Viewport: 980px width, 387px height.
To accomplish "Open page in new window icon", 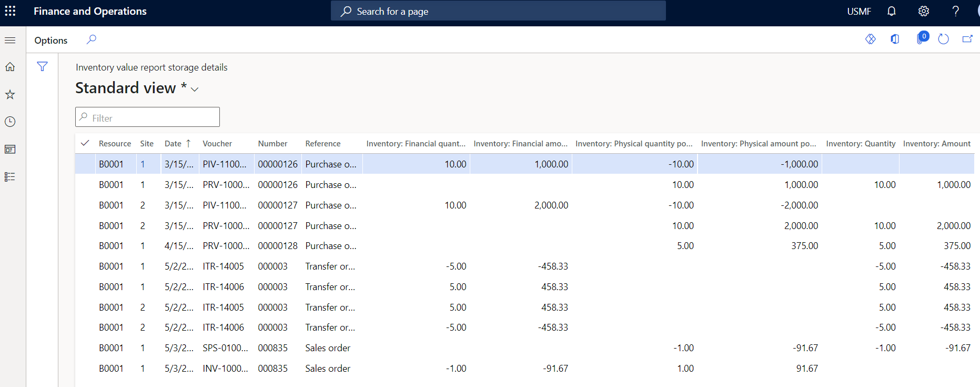I will tap(967, 39).
